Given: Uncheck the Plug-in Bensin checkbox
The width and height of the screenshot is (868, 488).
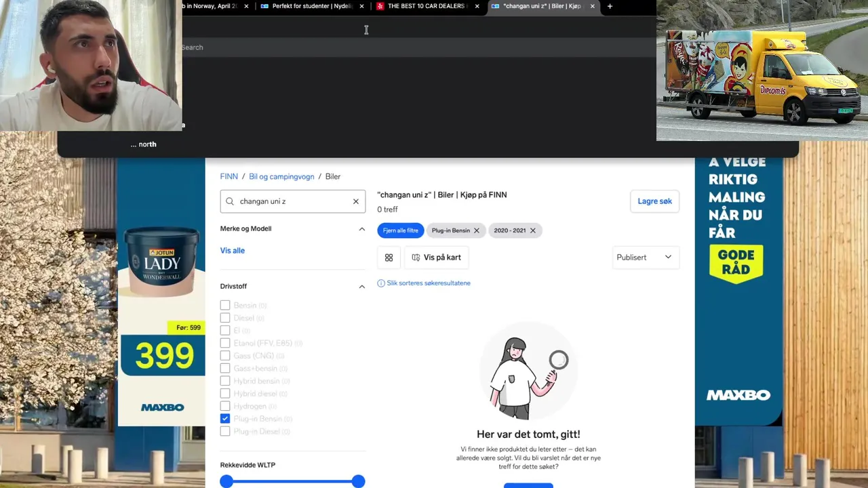Looking at the screenshot, I should click(225, 419).
